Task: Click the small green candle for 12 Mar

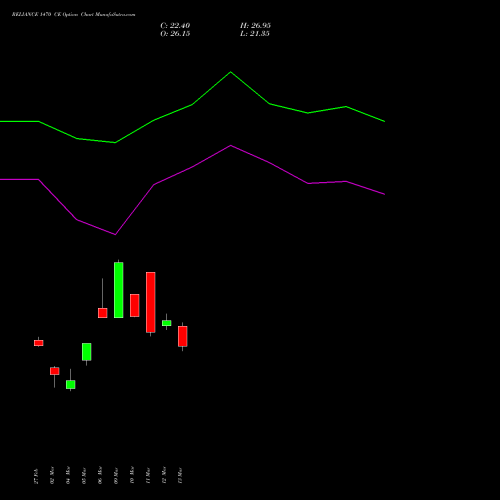Action: pyautogui.click(x=167, y=323)
